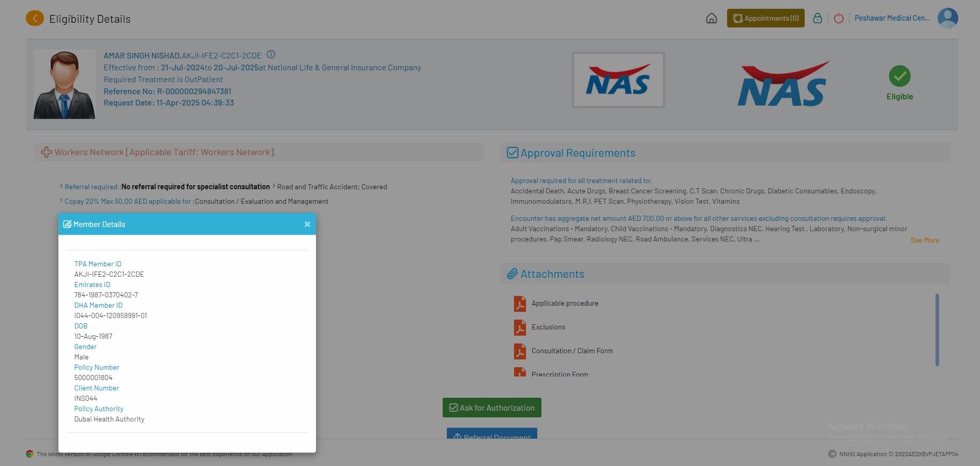The image size is (980, 466).
Task: Click the Approval Requirements checkbox icon
Action: (x=512, y=153)
